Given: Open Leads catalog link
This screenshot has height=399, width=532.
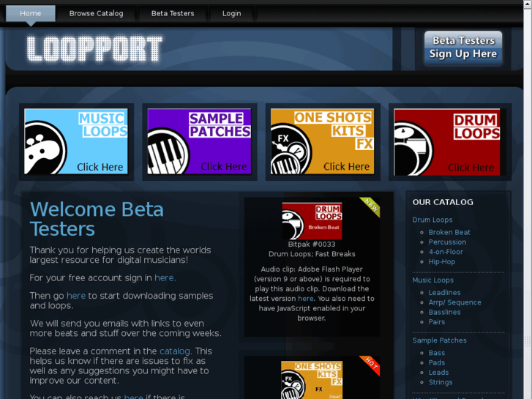Looking at the screenshot, I should point(438,373).
